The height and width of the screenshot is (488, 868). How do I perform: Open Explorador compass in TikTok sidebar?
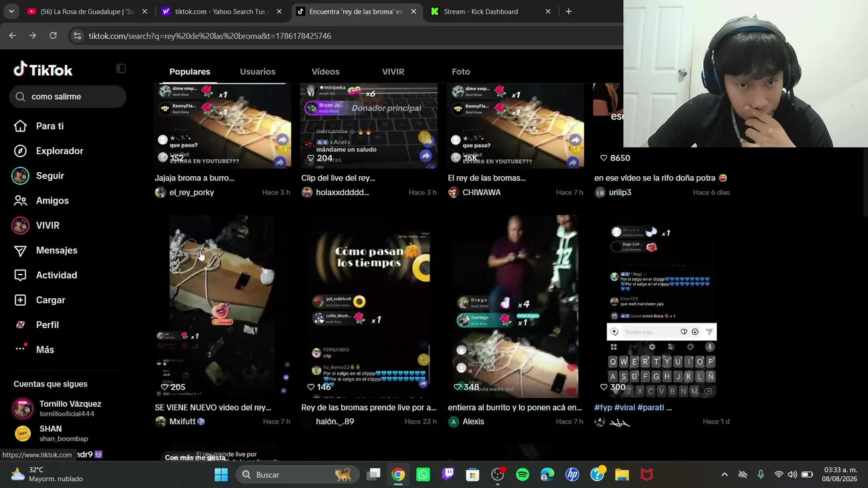(49, 151)
